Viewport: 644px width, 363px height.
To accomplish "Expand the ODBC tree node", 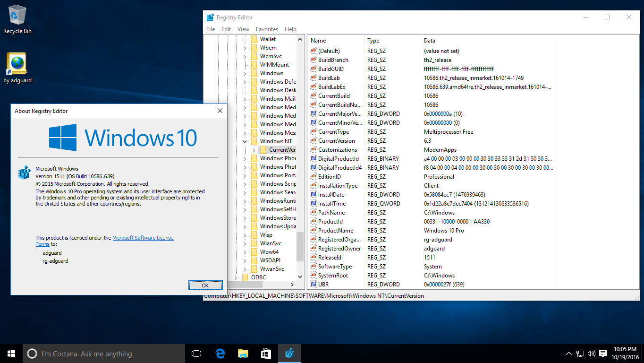I will (x=236, y=277).
